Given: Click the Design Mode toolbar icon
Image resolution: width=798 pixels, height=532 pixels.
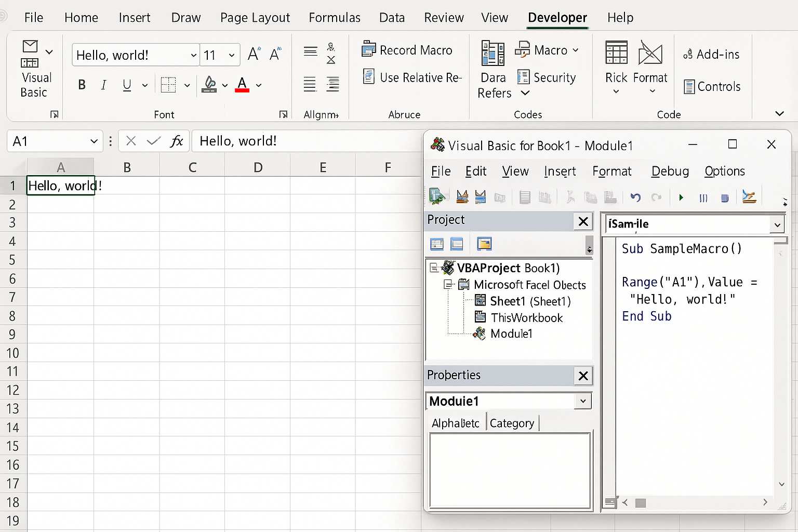Looking at the screenshot, I should coord(749,196).
